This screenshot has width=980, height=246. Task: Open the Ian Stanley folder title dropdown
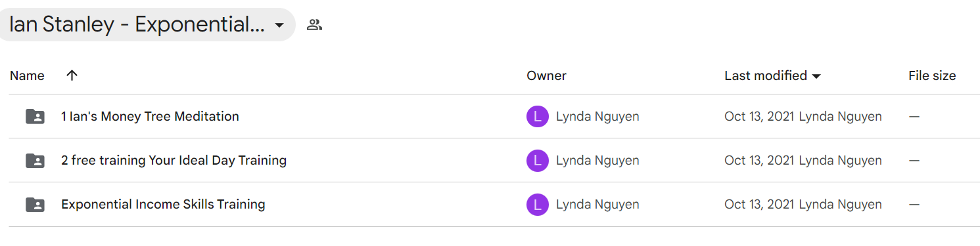pyautogui.click(x=279, y=25)
